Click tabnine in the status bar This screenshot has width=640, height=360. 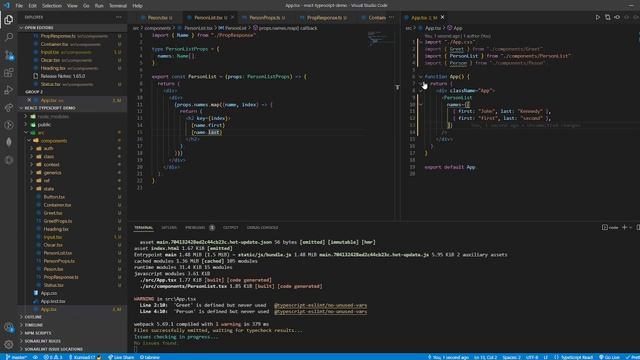point(150,357)
